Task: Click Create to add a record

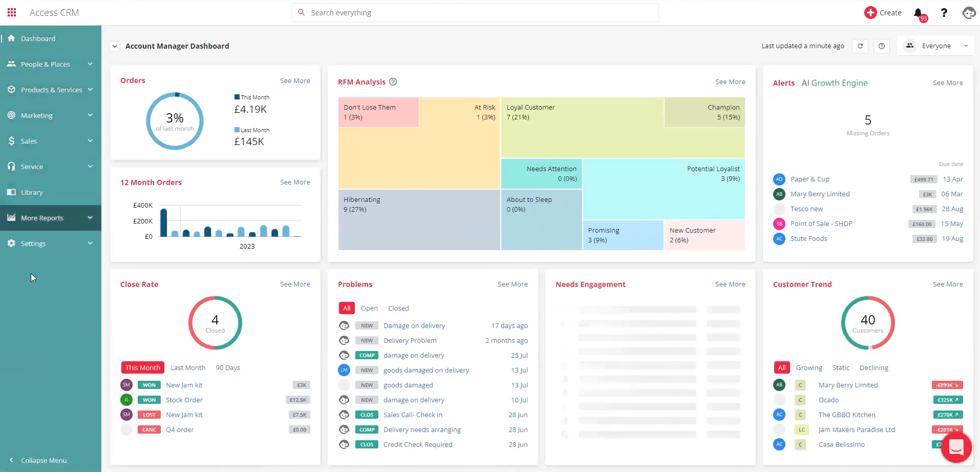Action: pyautogui.click(x=883, y=12)
